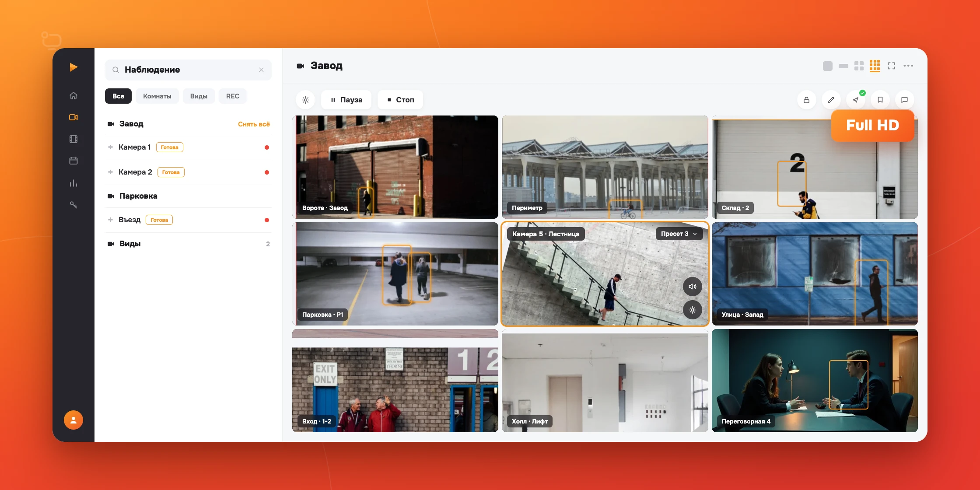Open the comments chat button
The image size is (980, 490).
904,100
